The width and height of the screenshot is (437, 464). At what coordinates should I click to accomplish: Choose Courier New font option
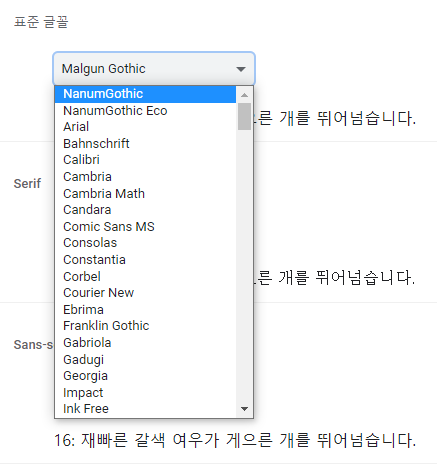[145, 293]
